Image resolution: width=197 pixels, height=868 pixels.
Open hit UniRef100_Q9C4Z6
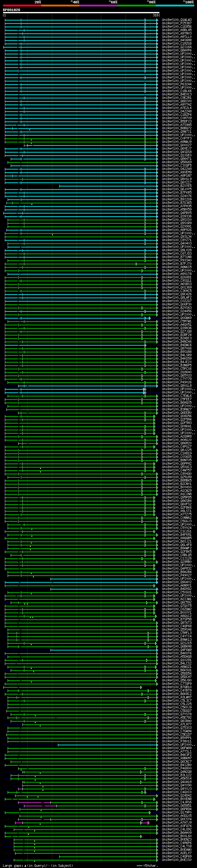pyautogui.click(x=176, y=294)
